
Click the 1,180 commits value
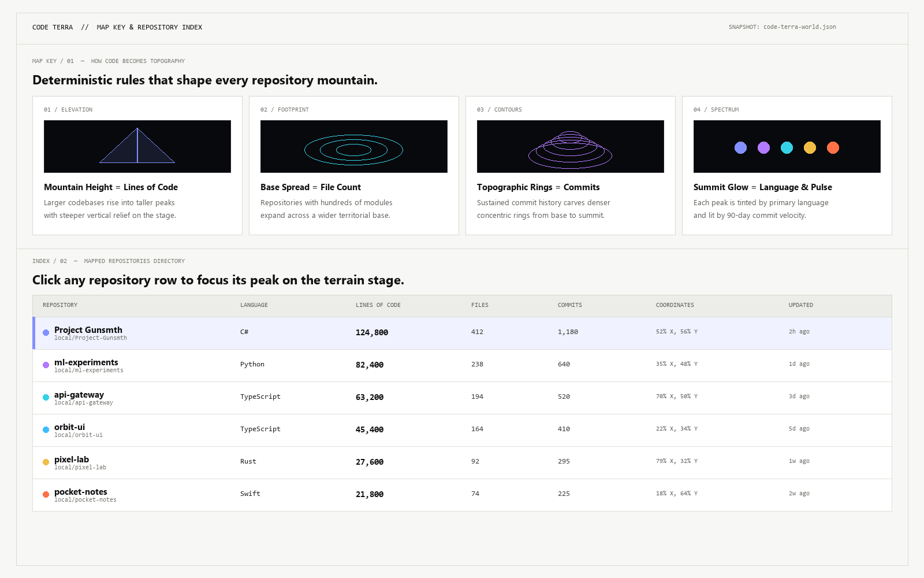(568, 332)
